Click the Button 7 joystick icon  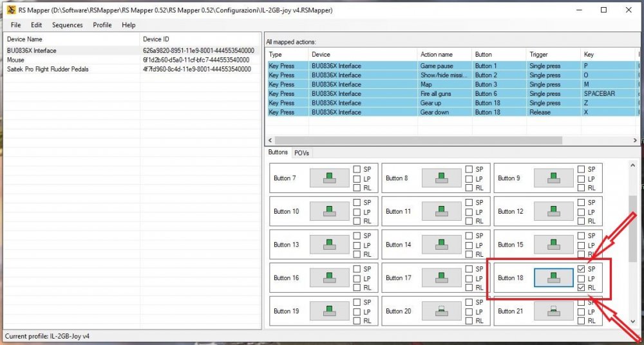point(329,178)
